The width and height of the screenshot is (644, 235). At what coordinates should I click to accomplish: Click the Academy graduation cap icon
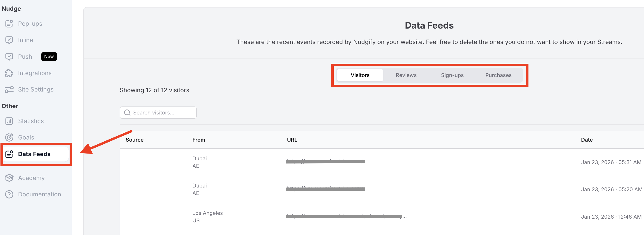(9, 178)
